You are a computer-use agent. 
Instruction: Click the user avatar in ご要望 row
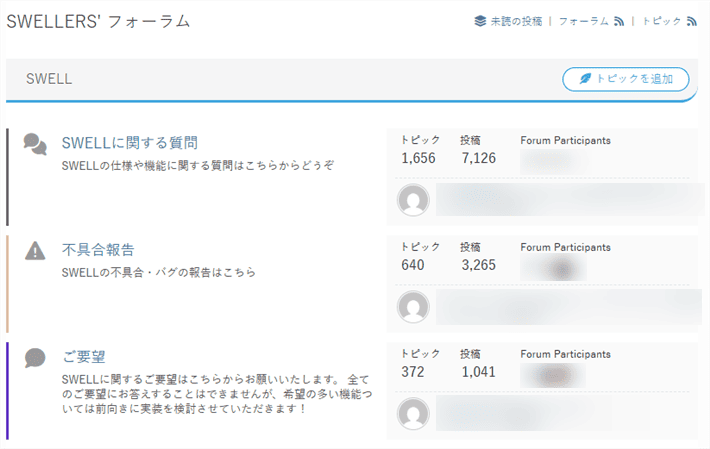413,413
